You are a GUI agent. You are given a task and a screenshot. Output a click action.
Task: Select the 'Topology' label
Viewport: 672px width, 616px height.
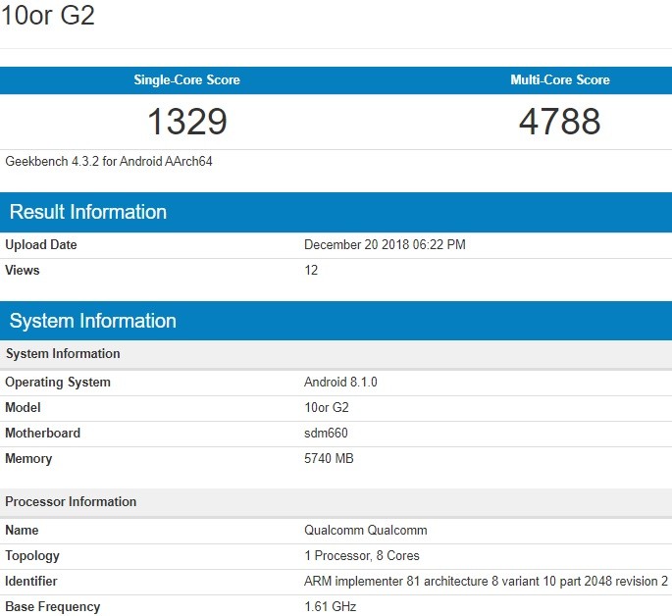click(32, 556)
